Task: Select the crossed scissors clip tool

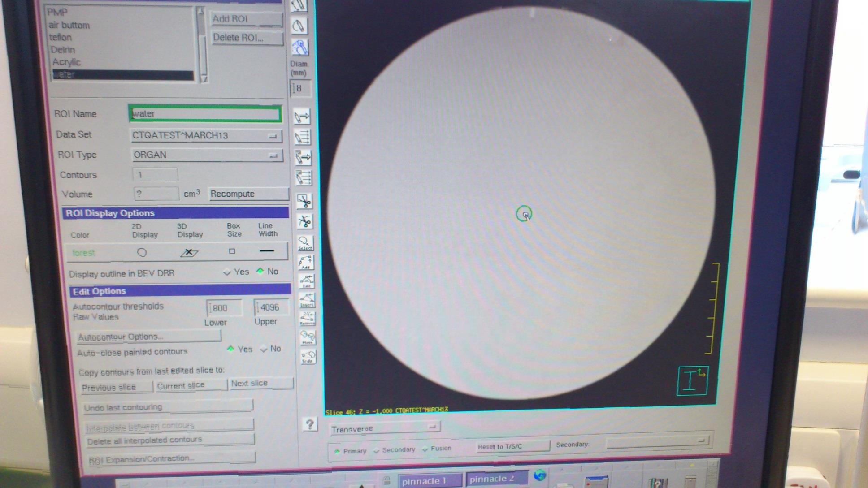Action: click(x=305, y=221)
